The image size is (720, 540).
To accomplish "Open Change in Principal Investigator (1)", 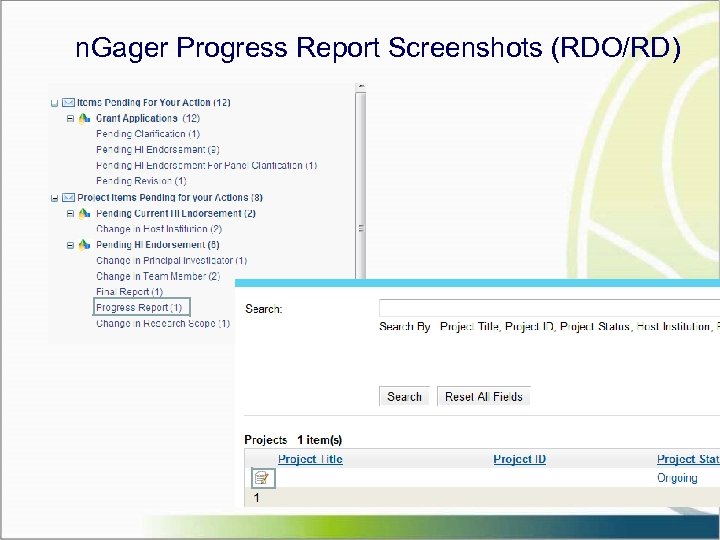I will coord(172,260).
